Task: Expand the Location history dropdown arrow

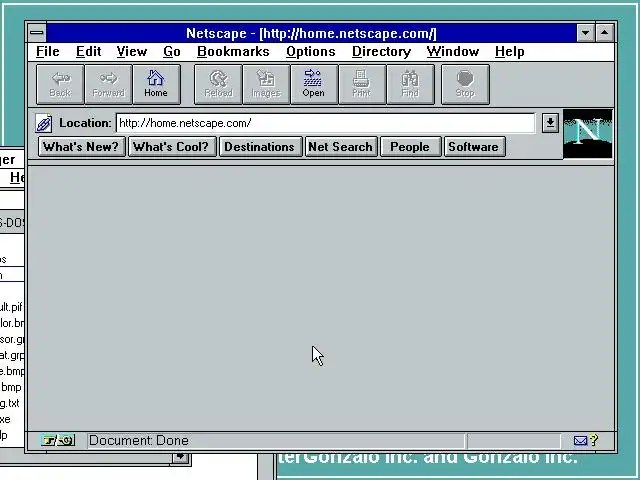Action: tap(550, 123)
